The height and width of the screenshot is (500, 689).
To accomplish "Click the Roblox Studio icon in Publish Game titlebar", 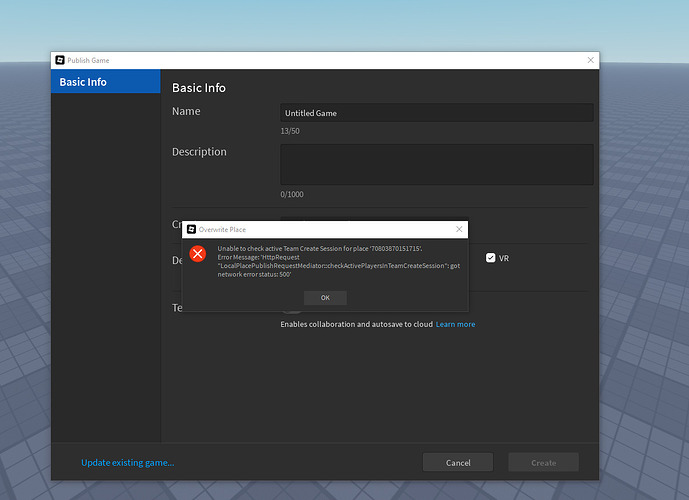I will (60, 60).
